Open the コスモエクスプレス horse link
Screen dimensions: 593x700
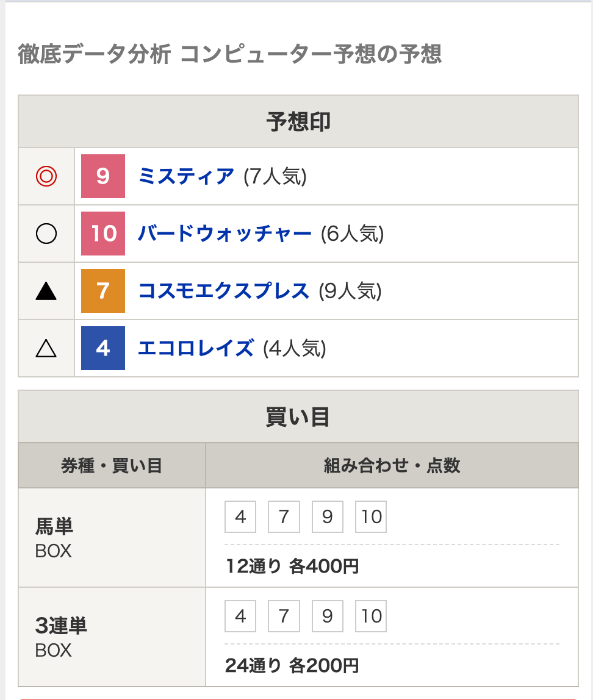click(223, 291)
